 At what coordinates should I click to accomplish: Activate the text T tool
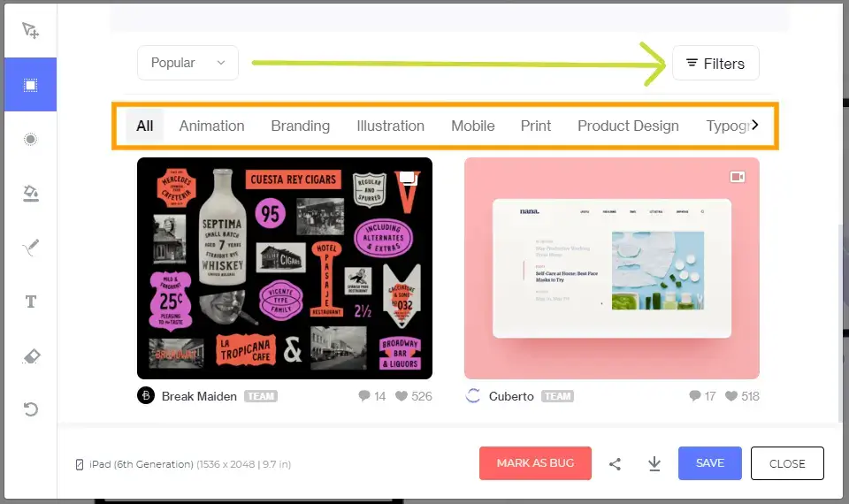pyautogui.click(x=30, y=302)
